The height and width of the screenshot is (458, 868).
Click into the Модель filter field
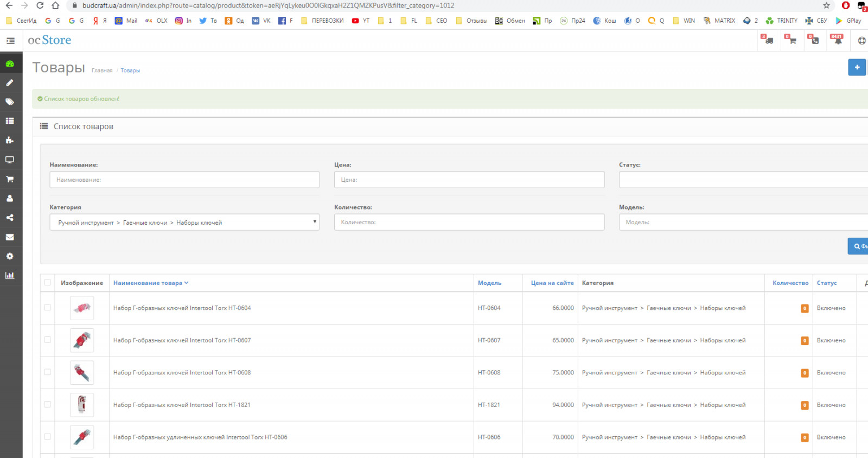pos(743,222)
